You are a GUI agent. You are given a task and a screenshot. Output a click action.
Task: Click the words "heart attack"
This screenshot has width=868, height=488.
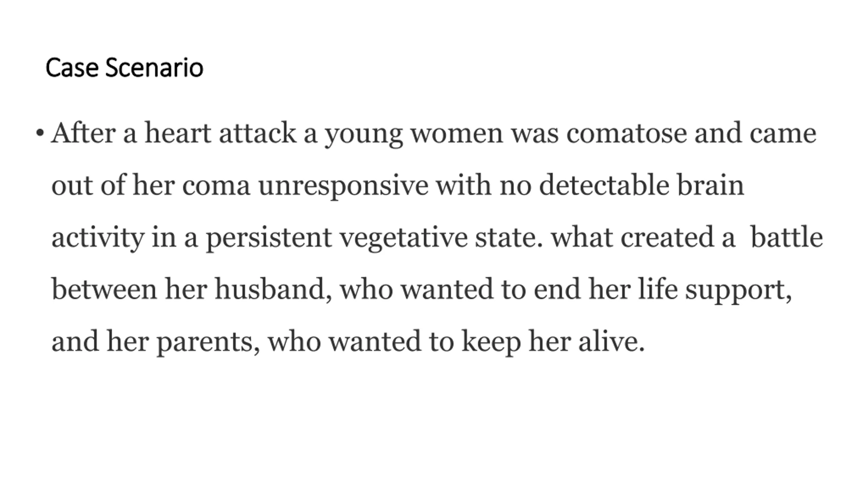click(220, 133)
